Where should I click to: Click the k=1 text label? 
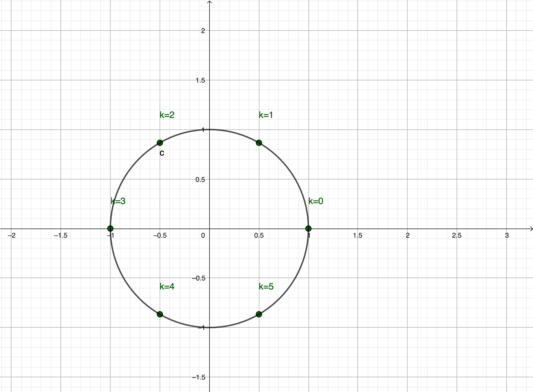point(266,115)
